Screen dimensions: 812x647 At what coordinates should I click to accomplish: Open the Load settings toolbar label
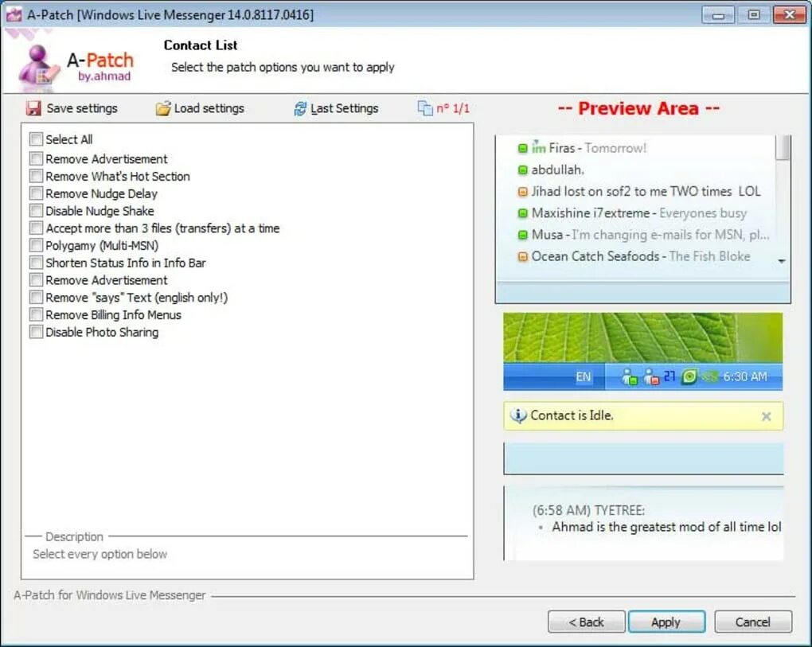(x=209, y=108)
